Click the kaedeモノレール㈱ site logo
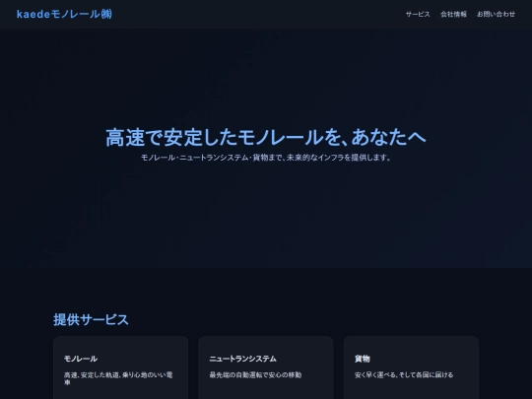Viewport: 532px width, 399px height. point(64,14)
